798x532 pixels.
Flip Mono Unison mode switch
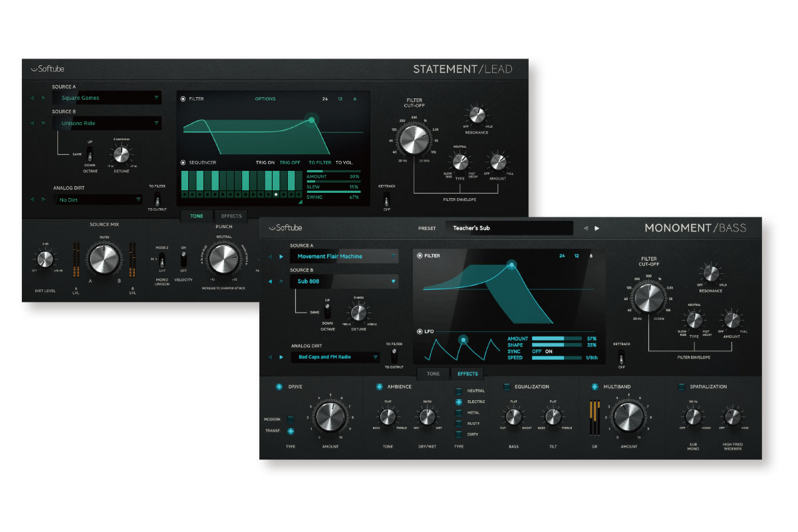tap(161, 260)
